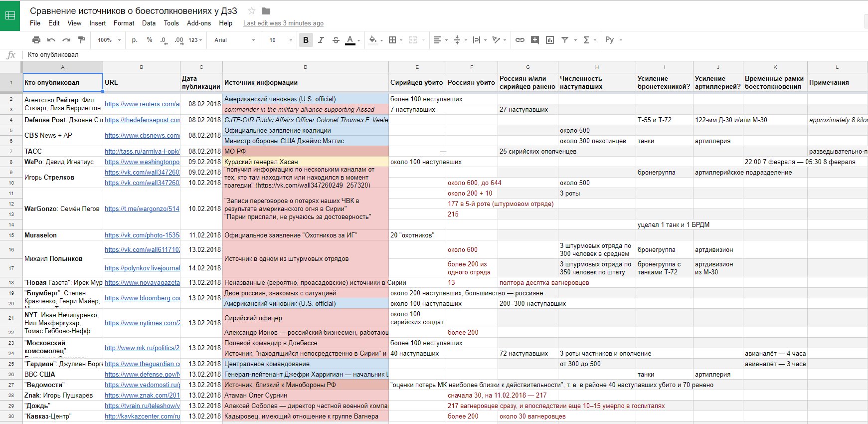Open the Arial font dropdown
This screenshot has height=424, width=868.
point(234,40)
